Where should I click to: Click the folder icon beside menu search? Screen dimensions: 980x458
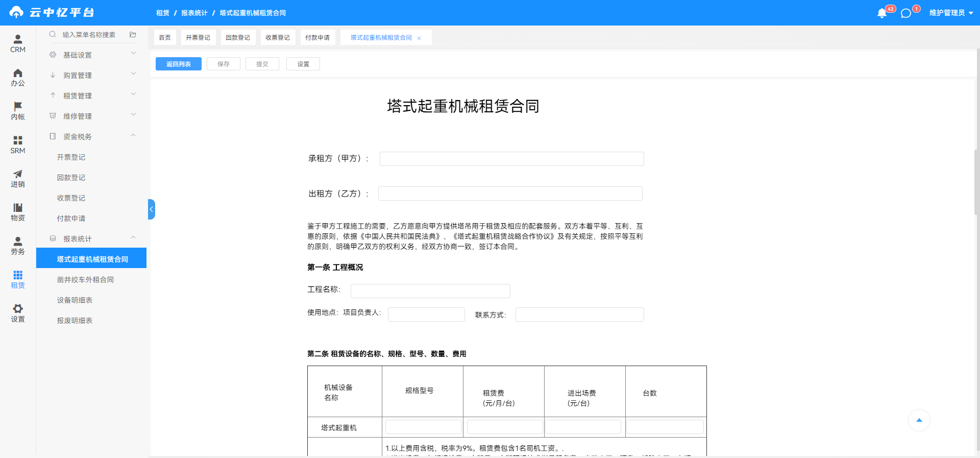tap(133, 35)
